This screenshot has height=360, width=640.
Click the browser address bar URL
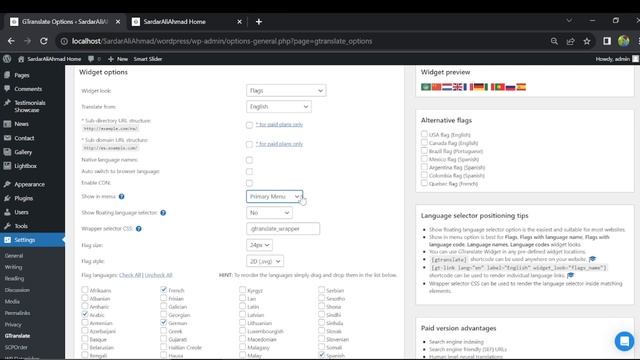(x=222, y=41)
